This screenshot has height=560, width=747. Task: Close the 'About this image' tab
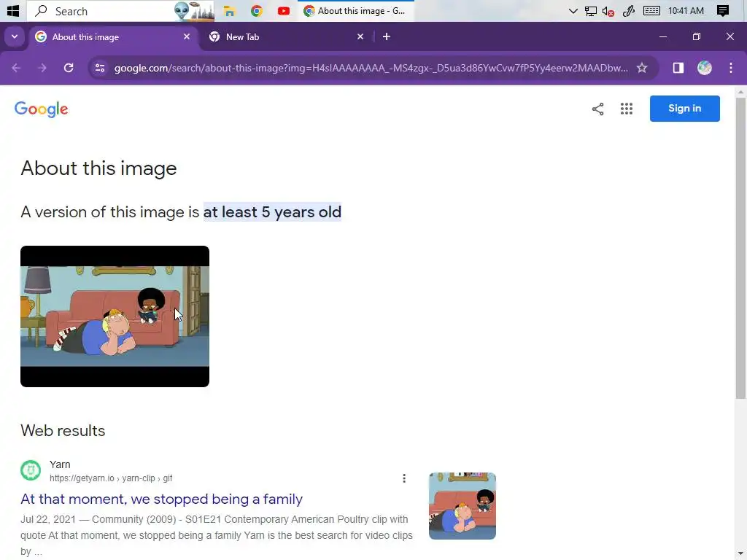pyautogui.click(x=187, y=36)
